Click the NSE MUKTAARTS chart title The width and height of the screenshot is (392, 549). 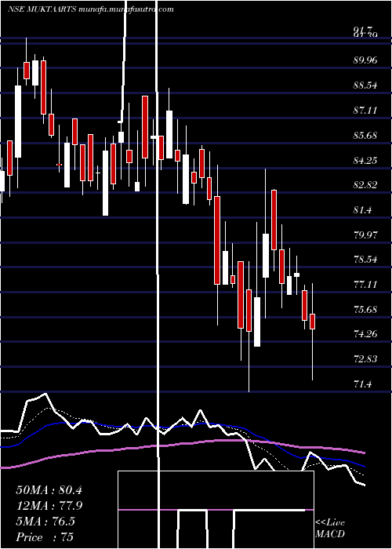(90, 9)
